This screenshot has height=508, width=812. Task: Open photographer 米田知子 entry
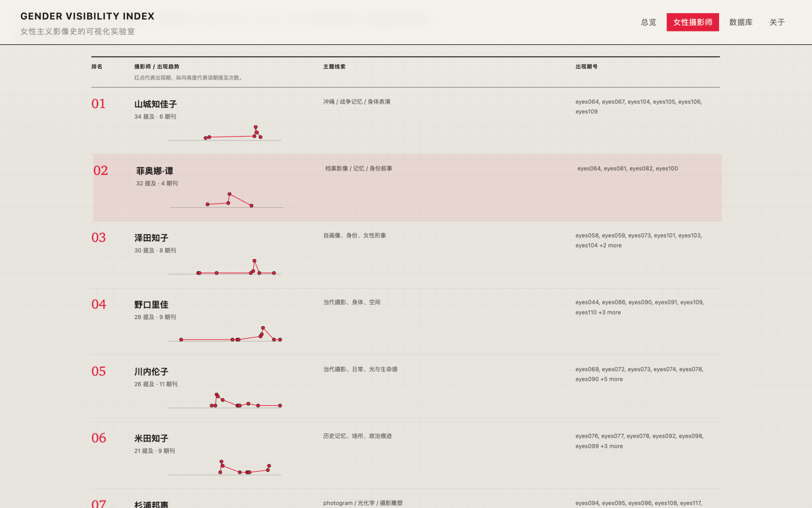[151, 438]
